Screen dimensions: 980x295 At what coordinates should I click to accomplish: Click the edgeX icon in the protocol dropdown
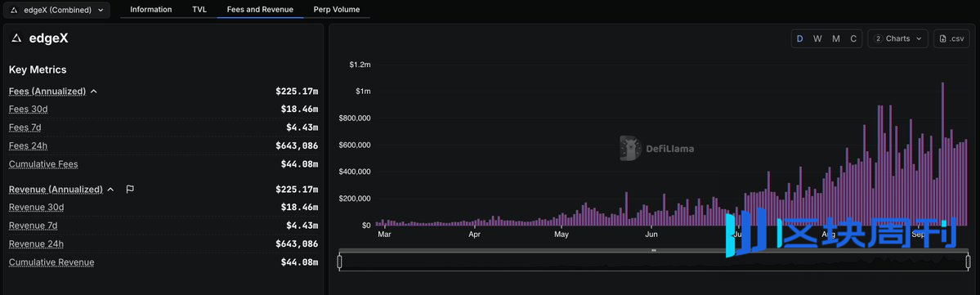click(x=15, y=10)
